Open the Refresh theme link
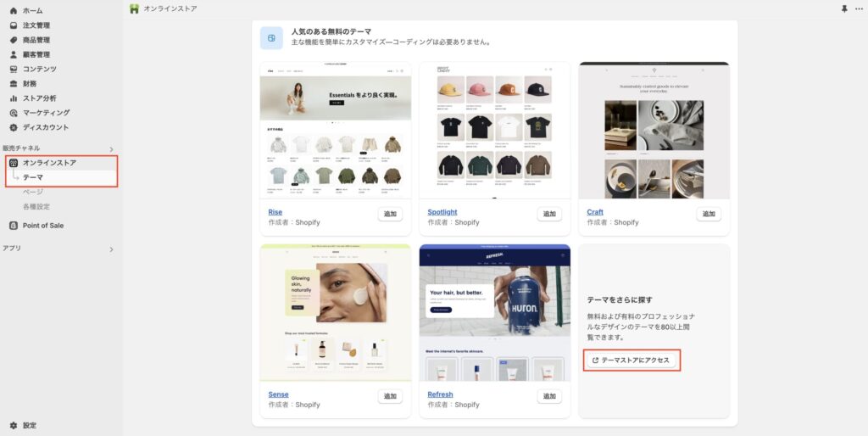Screen dimensions: 868x436 pos(440,394)
